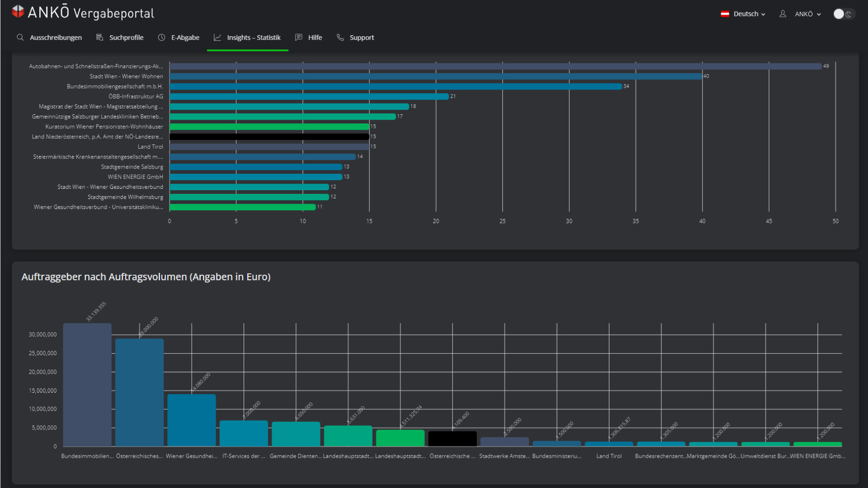Click the clock icon beside E-Abgabe
This screenshot has height=488, width=868.
(161, 38)
